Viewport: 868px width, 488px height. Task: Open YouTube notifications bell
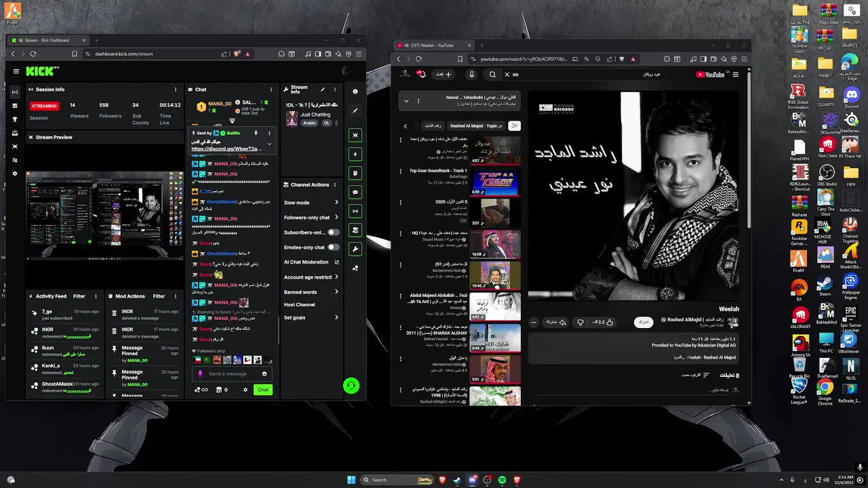tap(422, 75)
